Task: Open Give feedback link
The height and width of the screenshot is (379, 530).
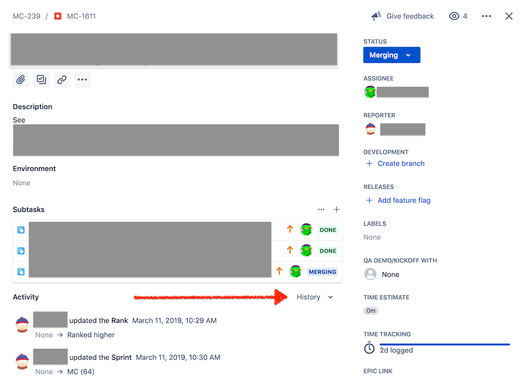Action: pyautogui.click(x=410, y=16)
